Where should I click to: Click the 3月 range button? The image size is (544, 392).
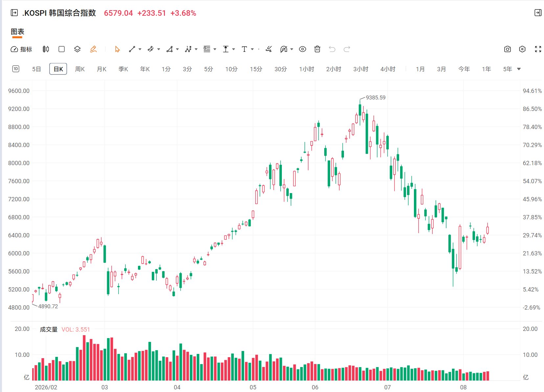pos(442,69)
